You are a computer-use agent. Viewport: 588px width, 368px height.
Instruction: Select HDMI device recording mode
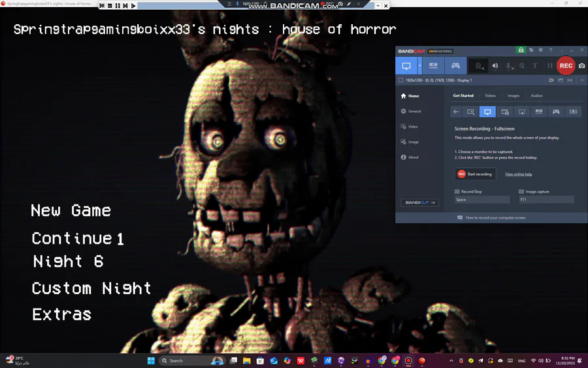(433, 65)
